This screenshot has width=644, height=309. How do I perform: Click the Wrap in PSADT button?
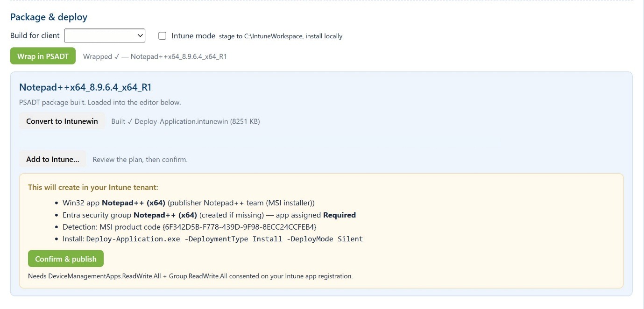pos(43,56)
